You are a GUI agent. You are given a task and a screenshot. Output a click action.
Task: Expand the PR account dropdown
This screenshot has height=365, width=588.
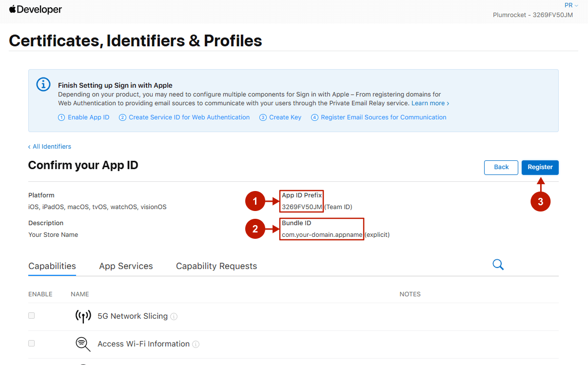tap(571, 5)
